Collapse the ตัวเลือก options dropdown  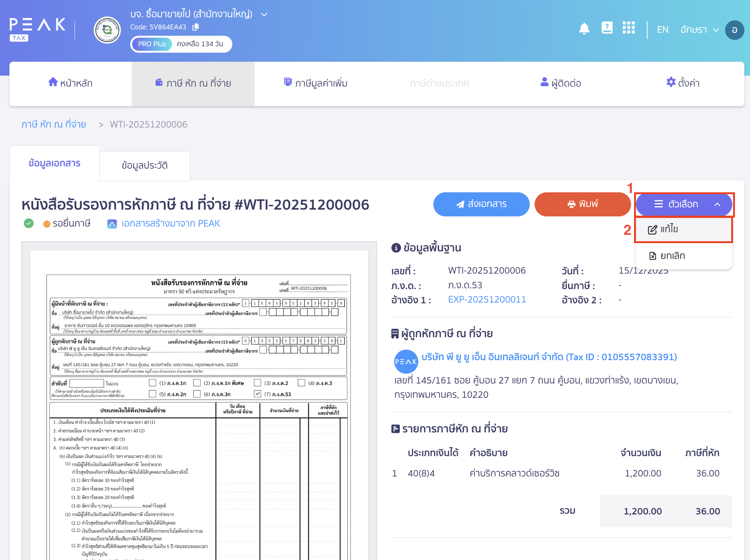[x=684, y=204]
